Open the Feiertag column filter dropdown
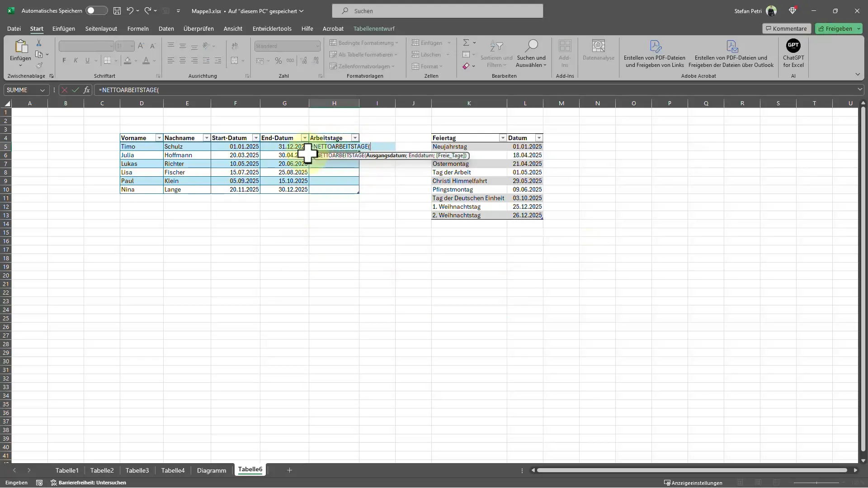868x488 pixels. [503, 138]
